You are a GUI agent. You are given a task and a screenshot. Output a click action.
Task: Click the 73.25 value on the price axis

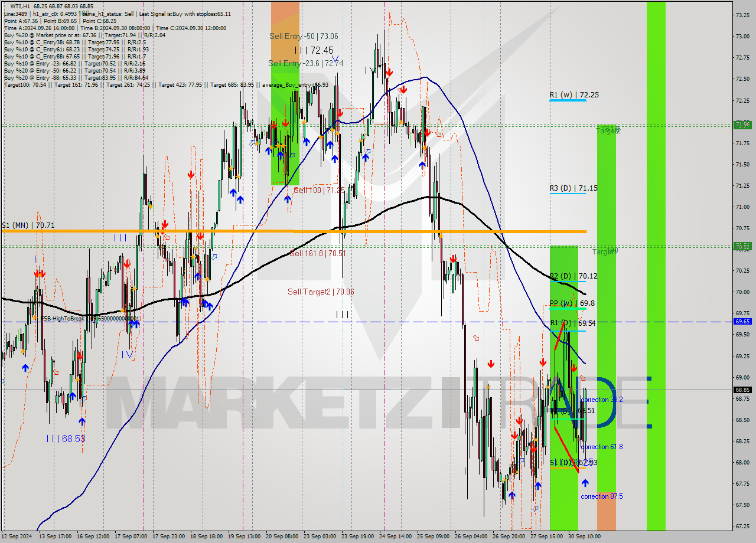[x=742, y=15]
